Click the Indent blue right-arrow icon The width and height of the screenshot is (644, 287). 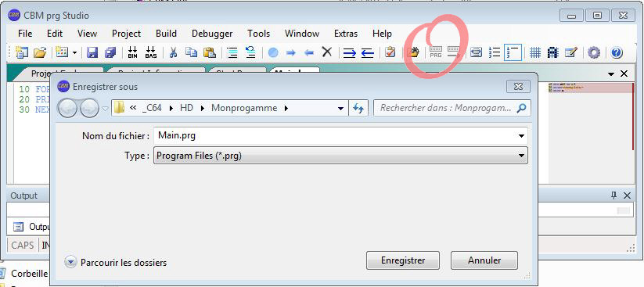click(350, 52)
